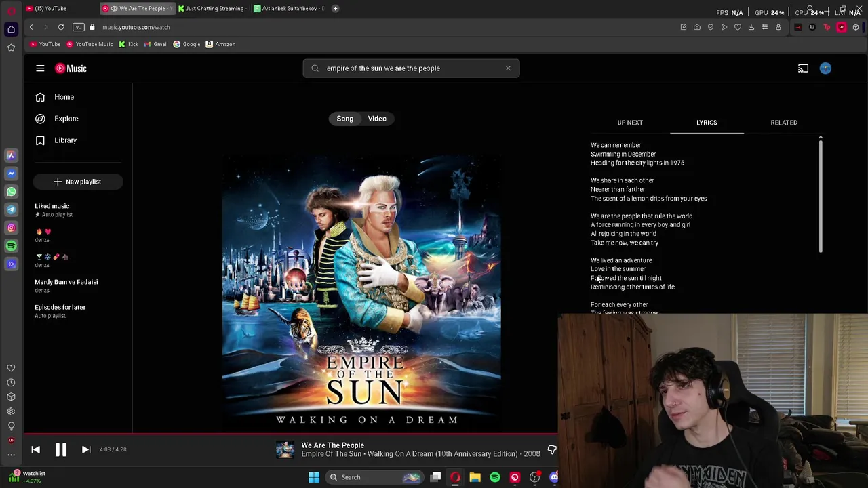
Task: Open the Opera menu logo in the sidebar
Action: [11, 10]
